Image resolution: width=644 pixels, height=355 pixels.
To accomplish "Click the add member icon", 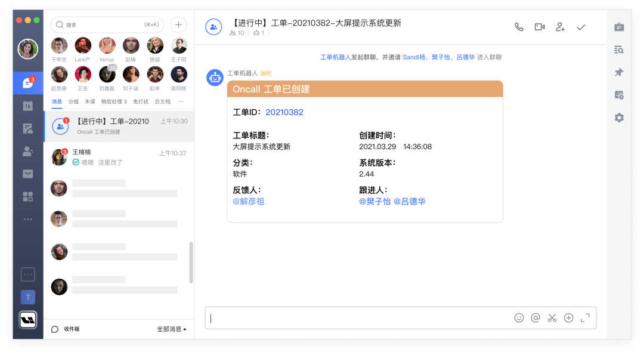I will (560, 27).
